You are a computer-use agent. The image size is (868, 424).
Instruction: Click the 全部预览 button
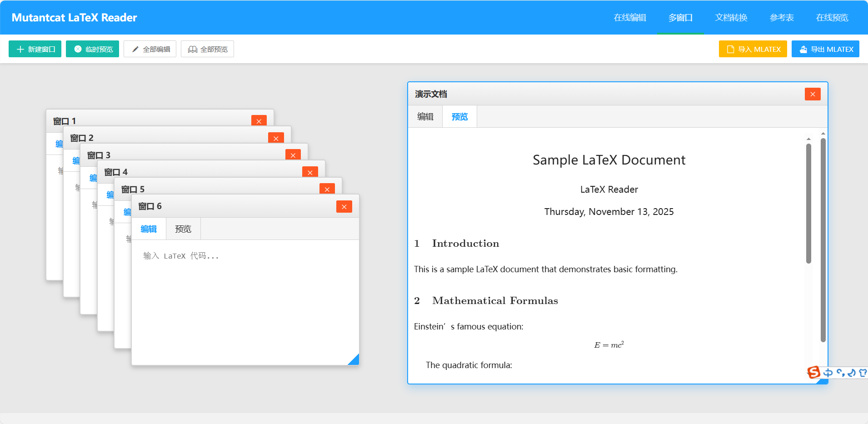pos(207,49)
